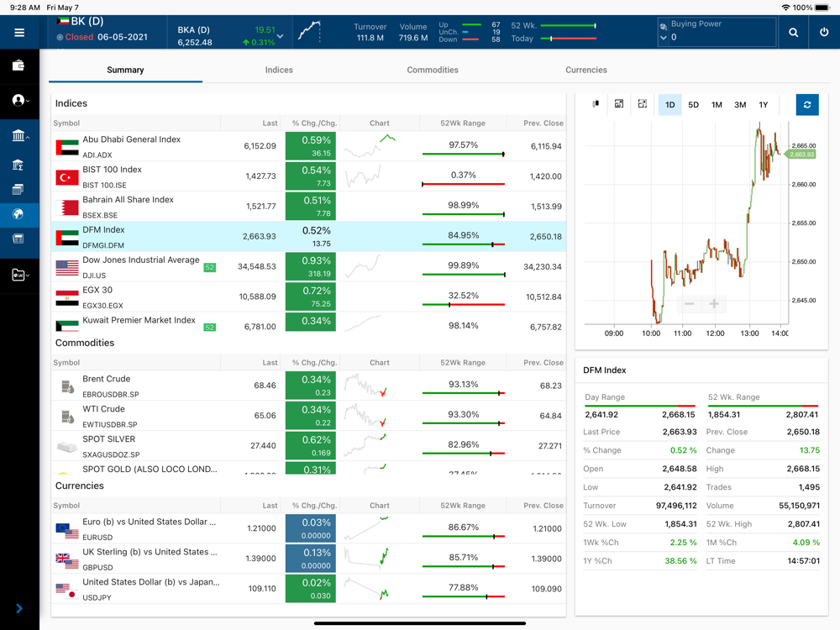This screenshot has height=630, width=840.
Task: Expand the sidebar with bottom chevron
Action: [x=19, y=608]
